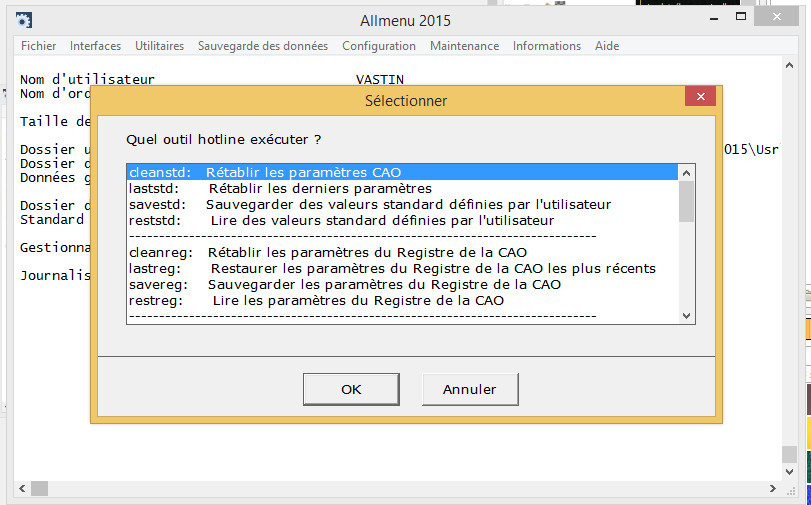The image size is (811, 505).
Task: Close the Sélectionner dialog
Action: pyautogui.click(x=700, y=96)
